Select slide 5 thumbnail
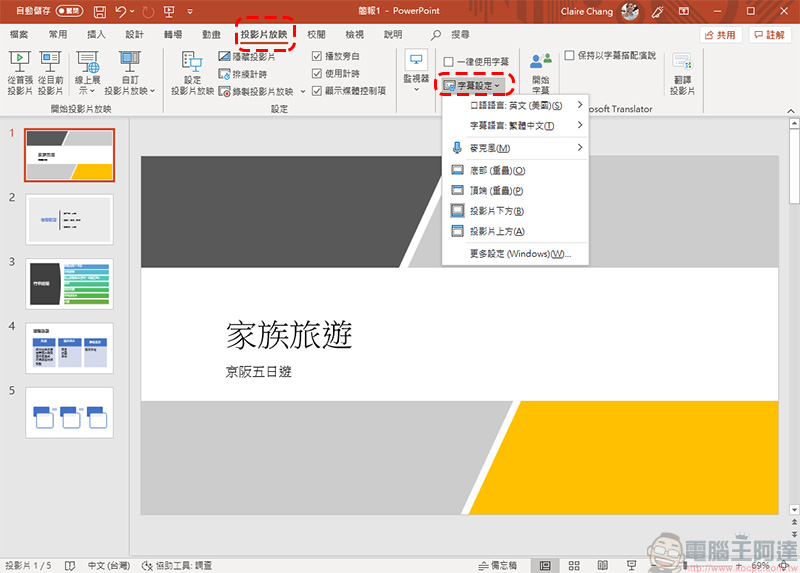The height and width of the screenshot is (573, 800). [x=69, y=412]
